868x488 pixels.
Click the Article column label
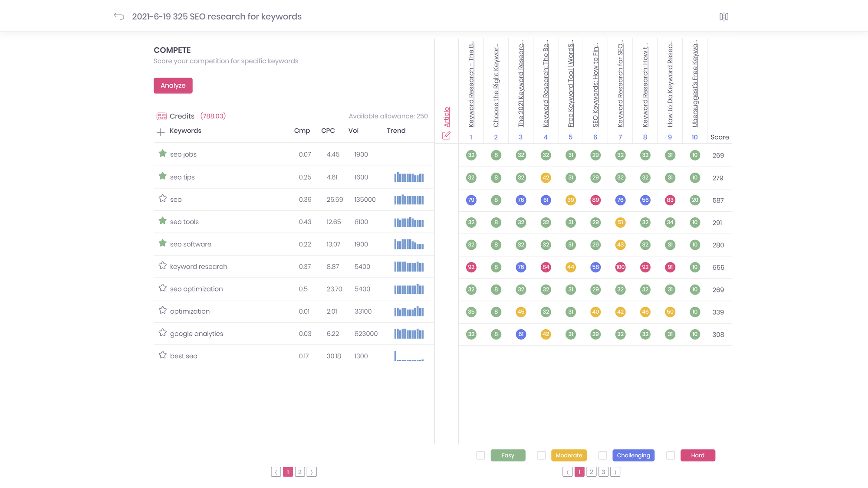click(x=447, y=117)
